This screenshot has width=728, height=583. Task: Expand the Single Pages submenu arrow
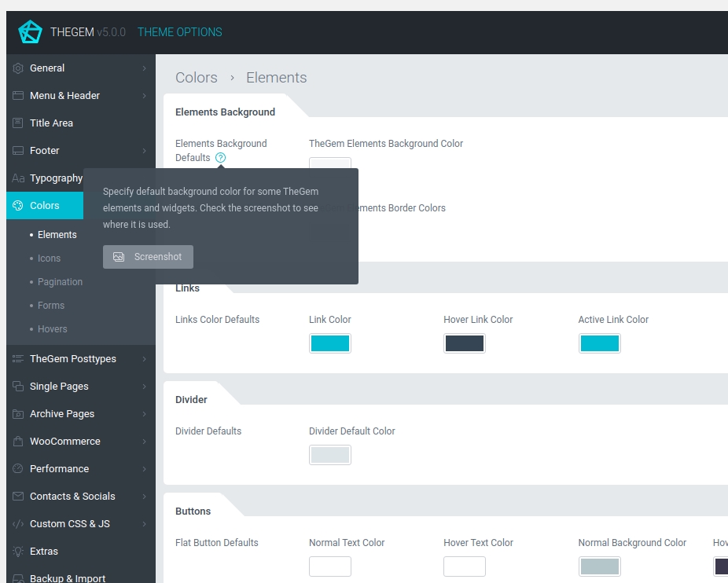click(145, 387)
